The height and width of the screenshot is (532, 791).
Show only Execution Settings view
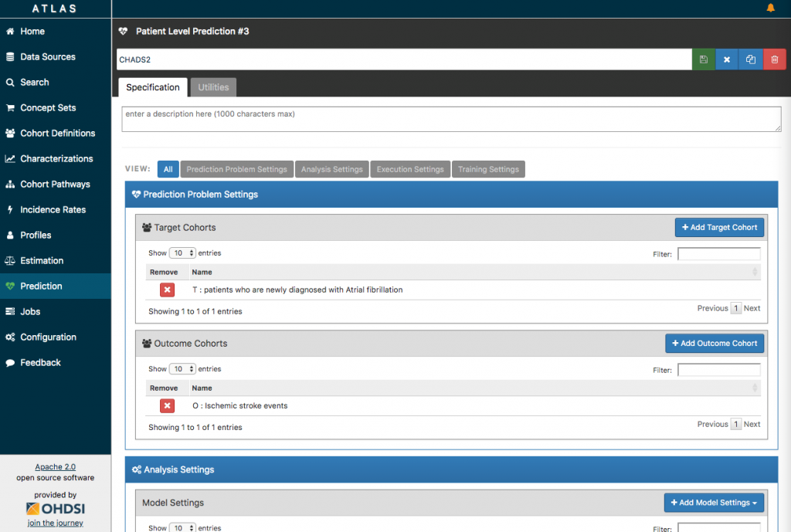point(410,169)
